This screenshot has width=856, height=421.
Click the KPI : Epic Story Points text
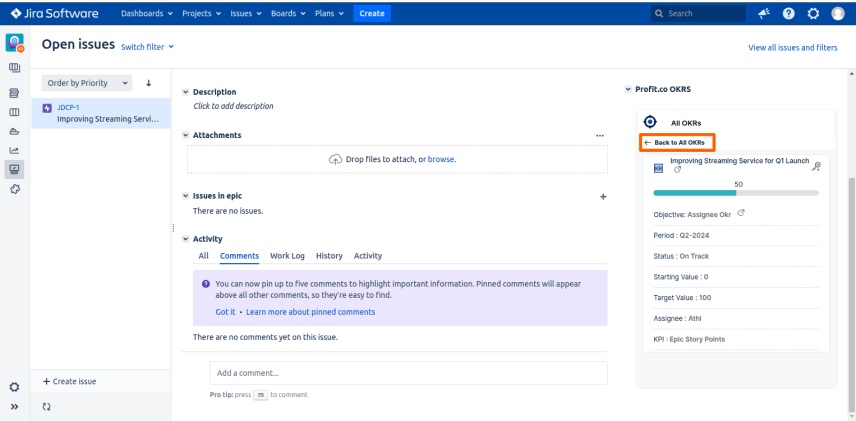[x=689, y=339]
